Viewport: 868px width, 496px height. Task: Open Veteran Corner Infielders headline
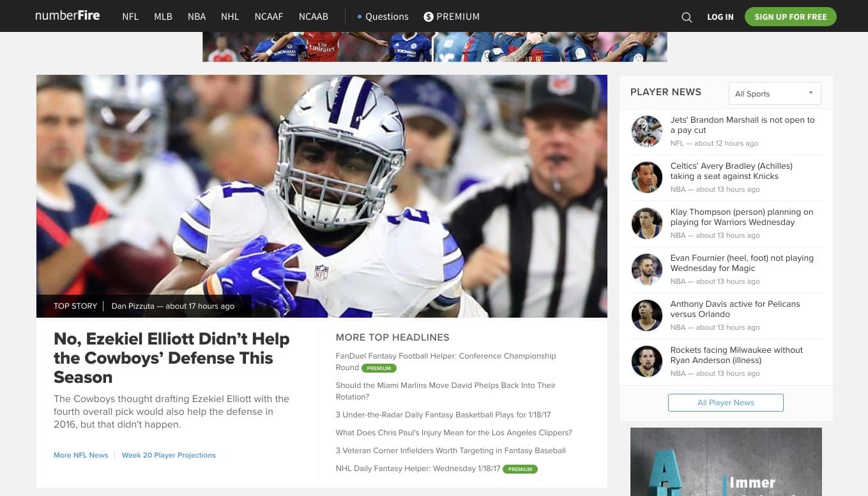tap(451, 451)
